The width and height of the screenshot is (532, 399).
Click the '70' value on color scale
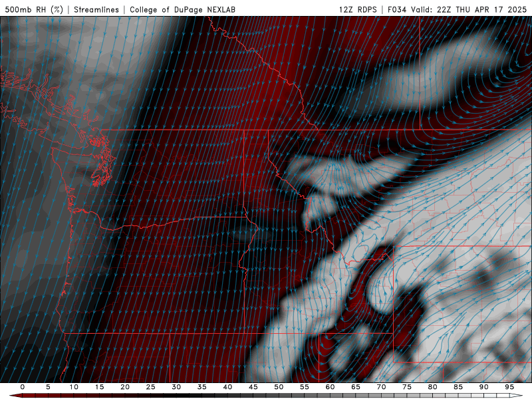pyautogui.click(x=381, y=387)
